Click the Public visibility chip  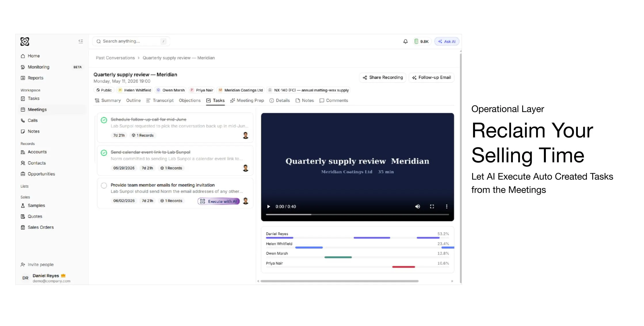(x=104, y=90)
